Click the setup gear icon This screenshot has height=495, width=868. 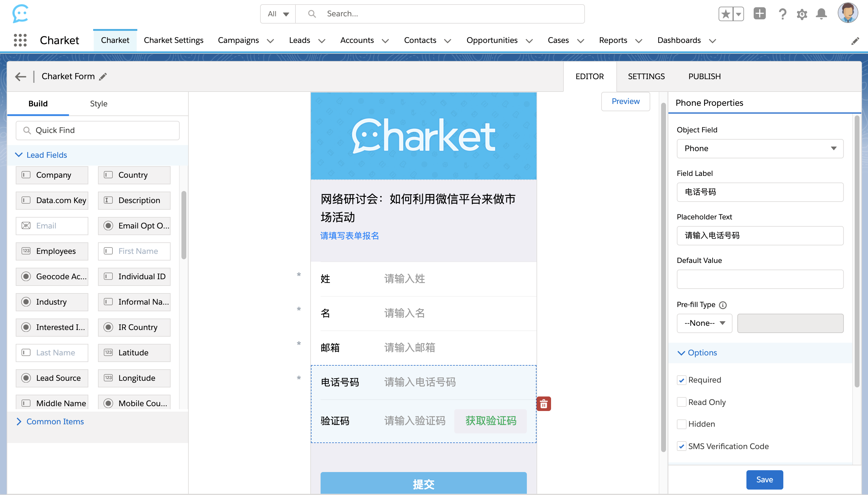[x=802, y=14]
